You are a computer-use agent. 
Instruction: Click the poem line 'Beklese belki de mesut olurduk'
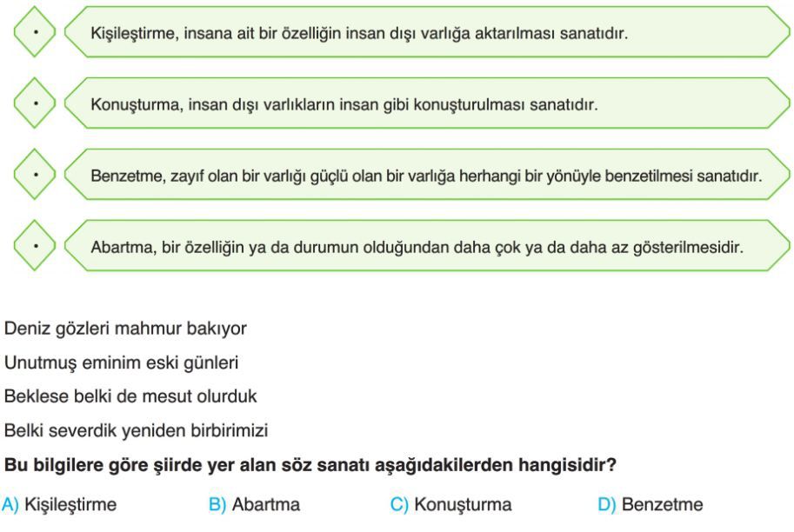coord(130,396)
